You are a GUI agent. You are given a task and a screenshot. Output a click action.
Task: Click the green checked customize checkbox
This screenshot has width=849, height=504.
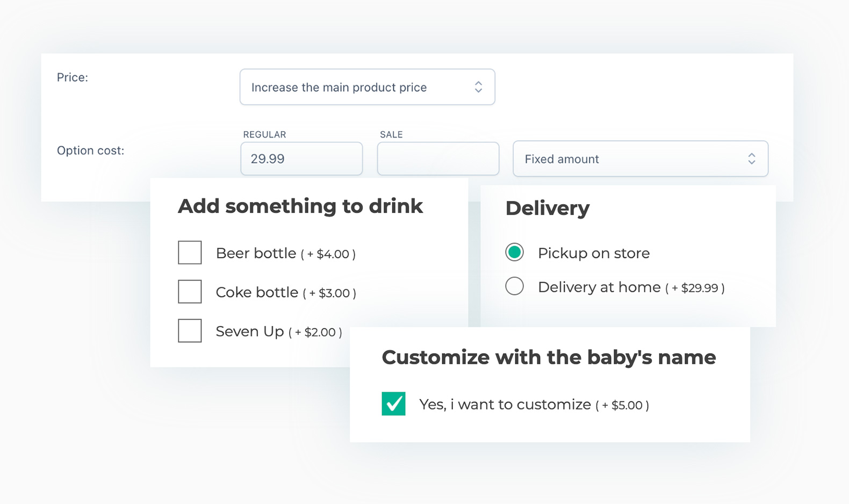(393, 404)
